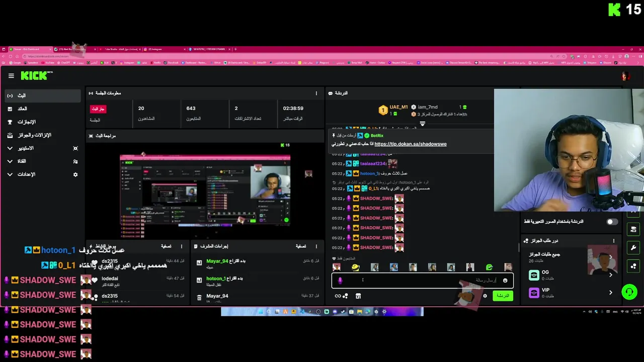The image size is (644, 362).
Task: Click the studio icon on الاستديو row
Action: click(75, 148)
